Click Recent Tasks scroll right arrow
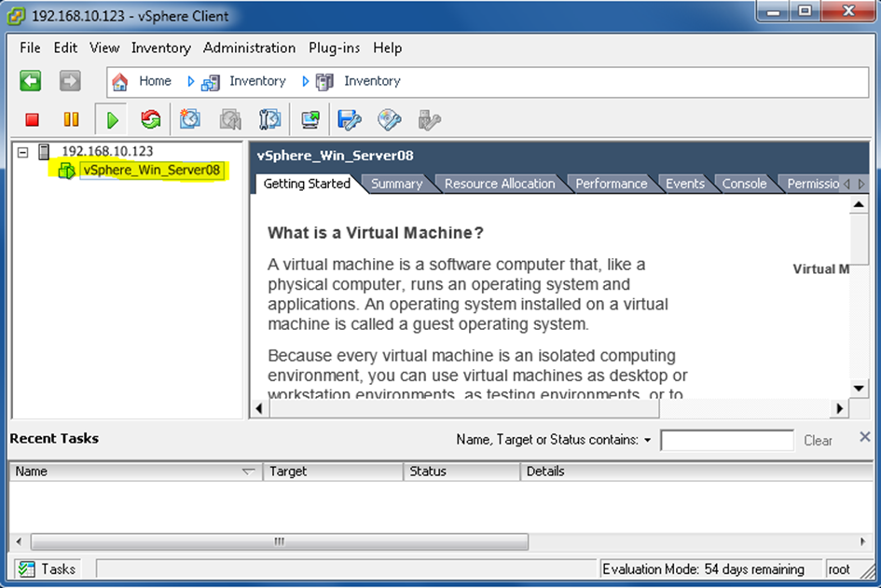 click(x=863, y=542)
